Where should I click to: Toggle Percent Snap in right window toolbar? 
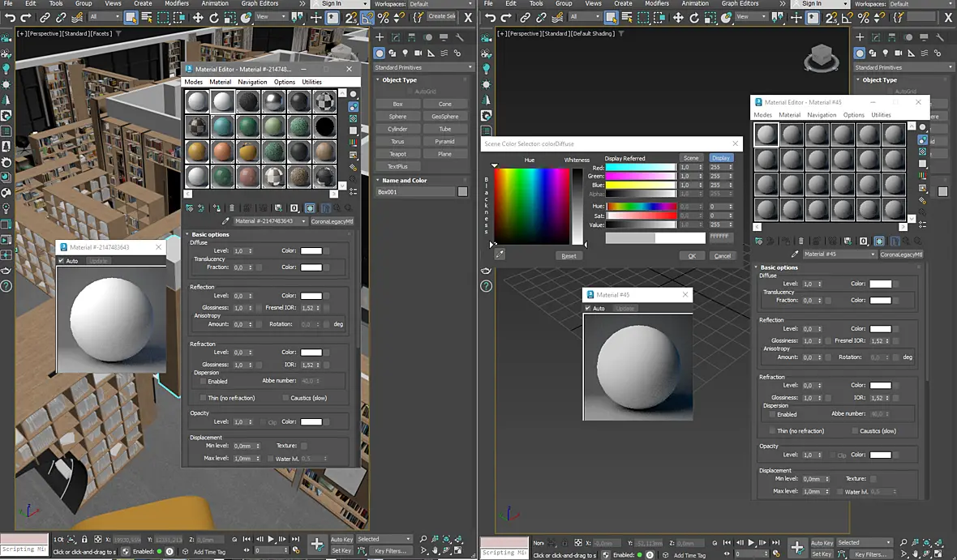coord(864,18)
